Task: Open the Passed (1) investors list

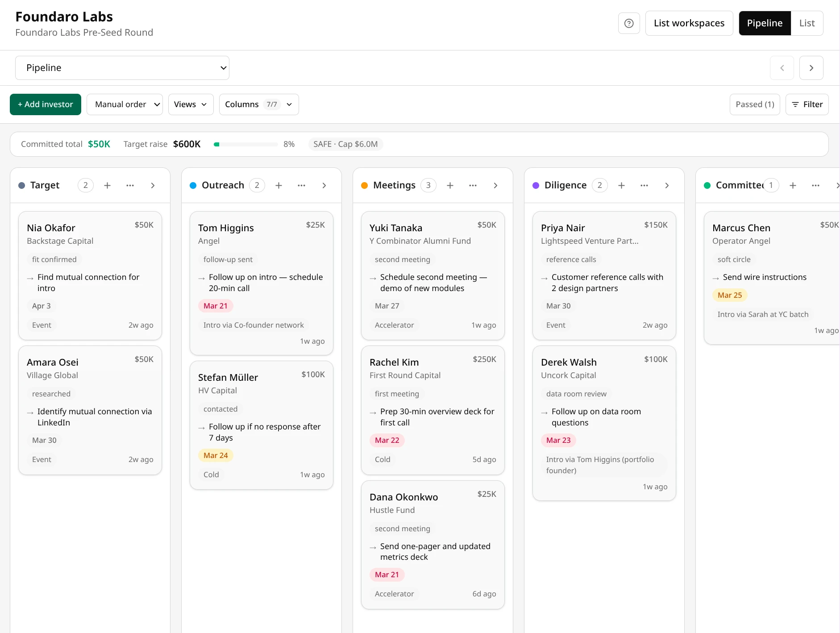Action: coord(754,104)
